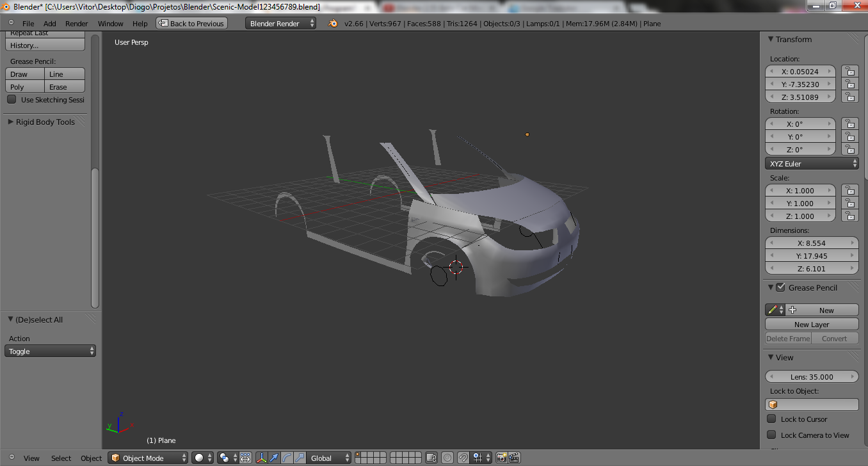Viewport: 868px width, 466px height.
Task: Open the Select menu in viewport header
Action: click(x=61, y=458)
